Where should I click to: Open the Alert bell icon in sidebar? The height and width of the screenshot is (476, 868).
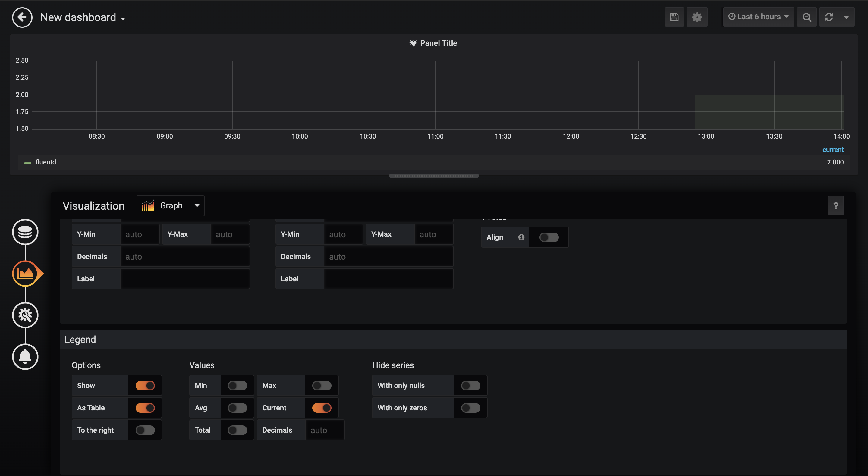pyautogui.click(x=25, y=356)
